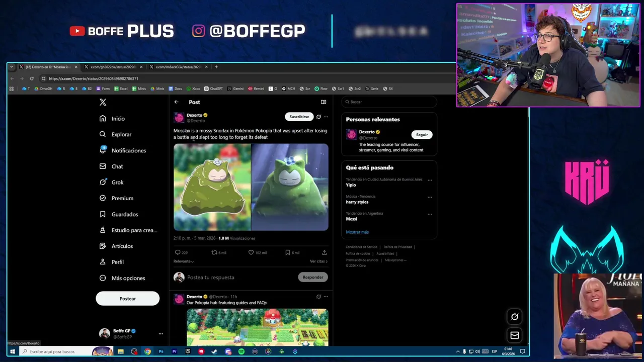Open Condiciones de Servicio footer link
Screen dimensions: 644x362
(361, 247)
